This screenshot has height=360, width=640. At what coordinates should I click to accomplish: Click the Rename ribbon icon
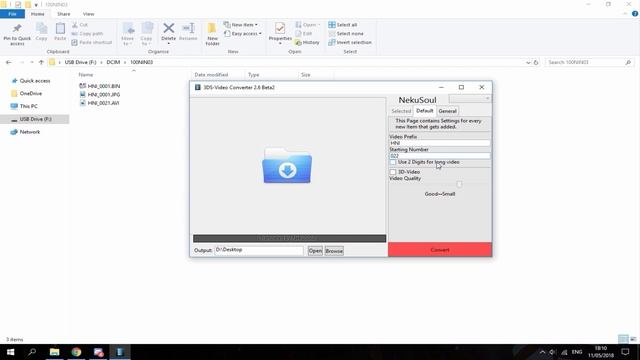click(188, 29)
